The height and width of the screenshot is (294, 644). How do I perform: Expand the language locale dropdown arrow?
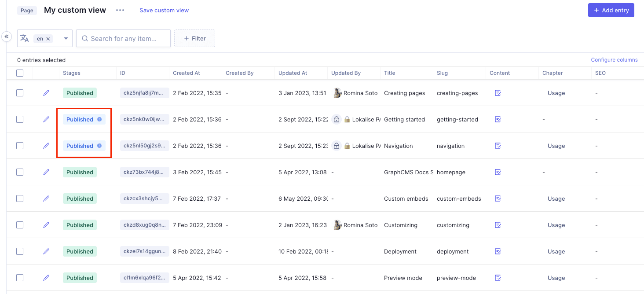point(66,39)
